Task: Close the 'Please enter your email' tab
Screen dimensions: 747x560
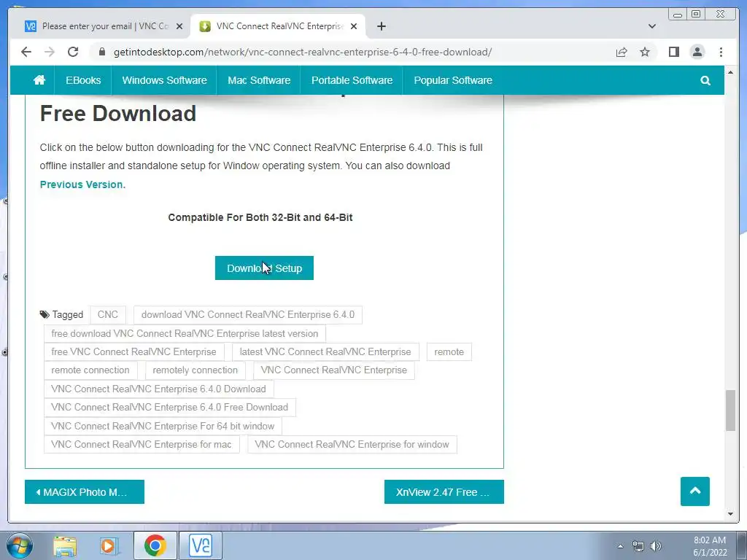Action: click(179, 26)
